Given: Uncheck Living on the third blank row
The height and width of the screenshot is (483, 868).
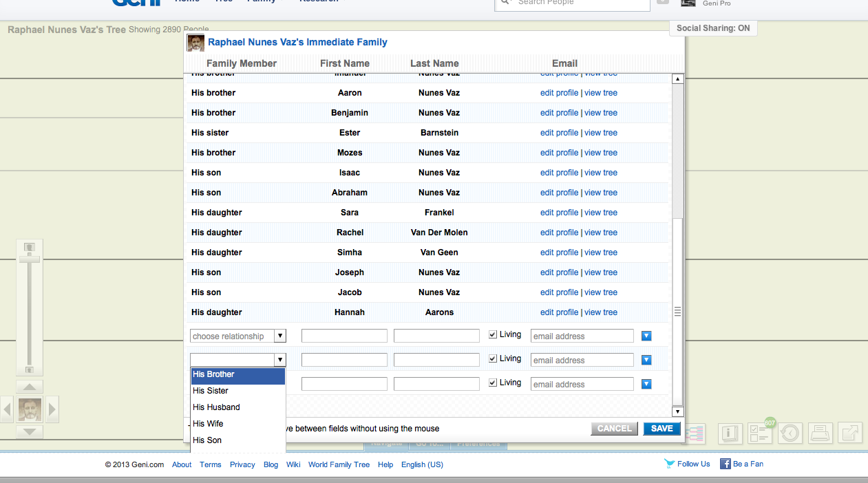Looking at the screenshot, I should click(492, 383).
